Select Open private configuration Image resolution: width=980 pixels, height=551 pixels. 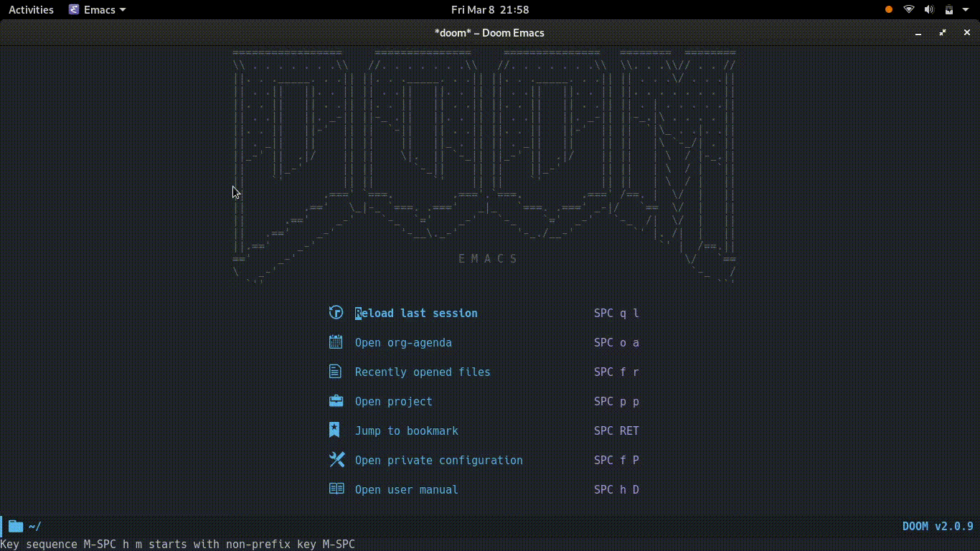point(438,460)
